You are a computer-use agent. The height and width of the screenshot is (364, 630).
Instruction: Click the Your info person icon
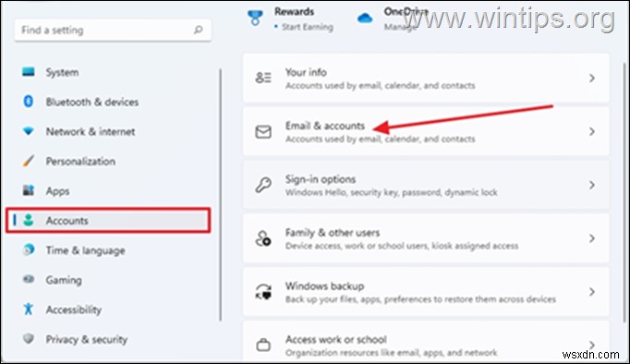[263, 78]
